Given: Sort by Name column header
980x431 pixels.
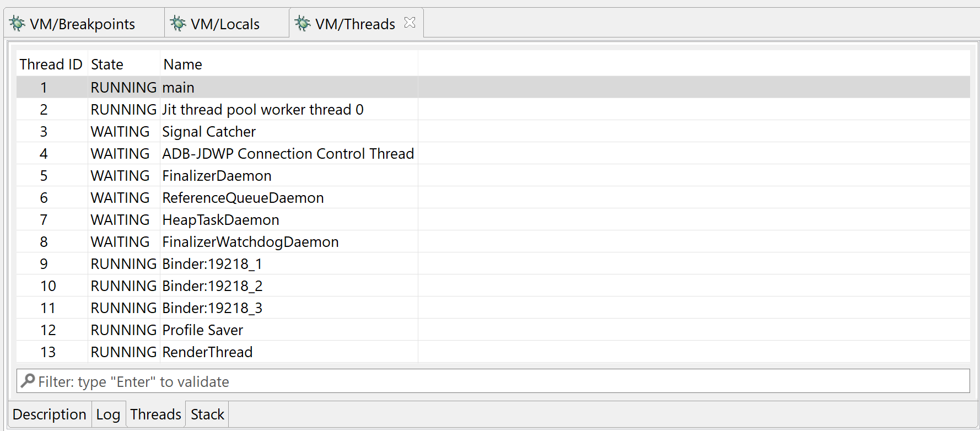Looking at the screenshot, I should pos(289,64).
